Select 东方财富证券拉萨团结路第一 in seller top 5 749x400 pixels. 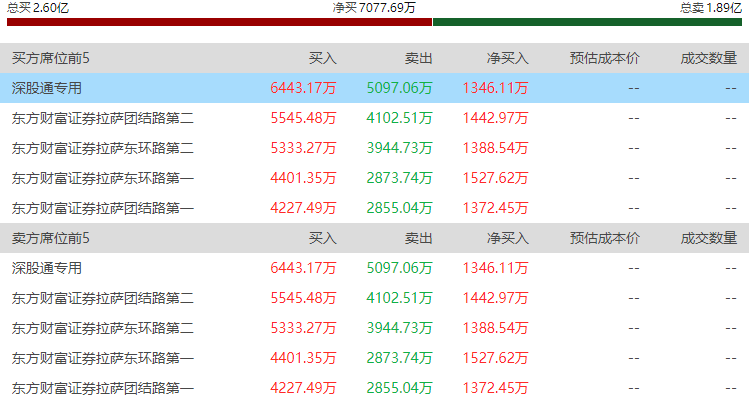point(103,389)
